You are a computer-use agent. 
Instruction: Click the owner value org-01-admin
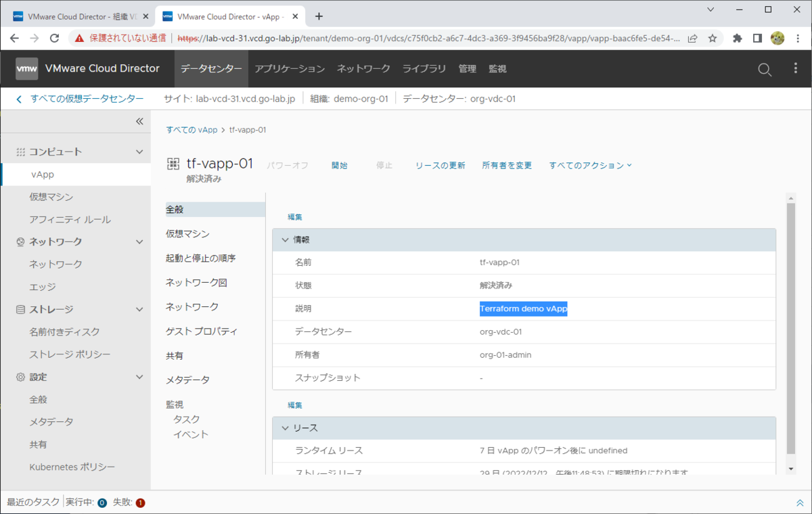[x=505, y=355]
